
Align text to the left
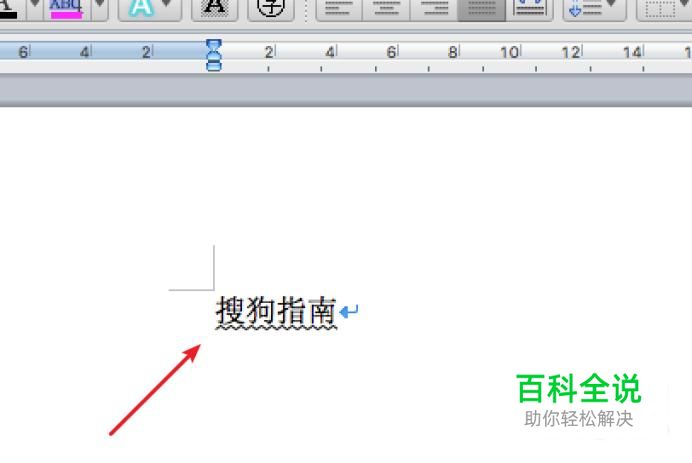tap(339, 9)
